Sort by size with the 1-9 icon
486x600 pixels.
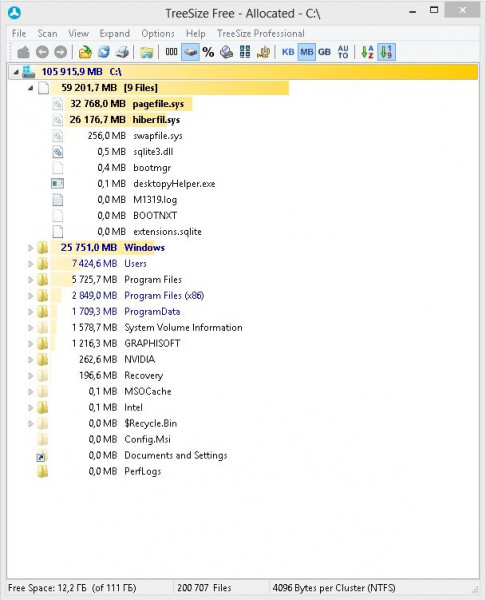(x=386, y=52)
